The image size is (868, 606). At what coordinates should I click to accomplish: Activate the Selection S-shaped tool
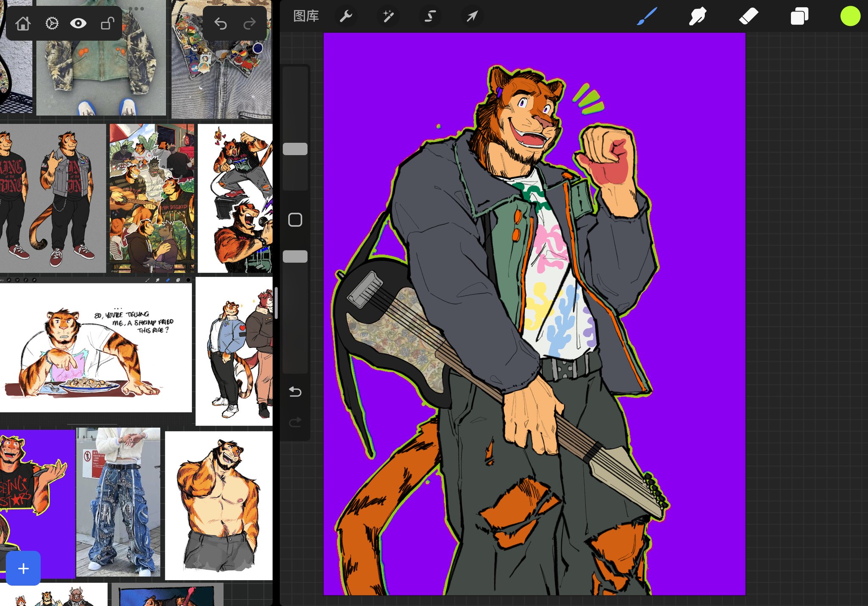pyautogui.click(x=430, y=16)
